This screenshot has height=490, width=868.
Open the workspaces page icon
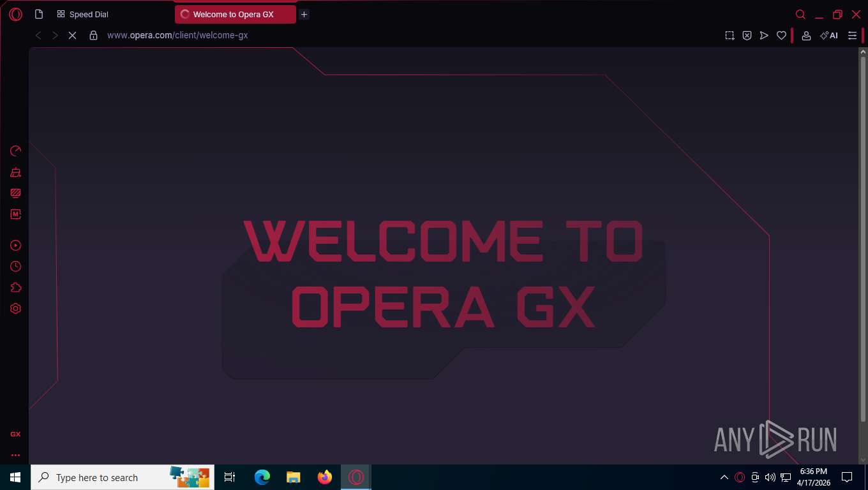tap(39, 14)
